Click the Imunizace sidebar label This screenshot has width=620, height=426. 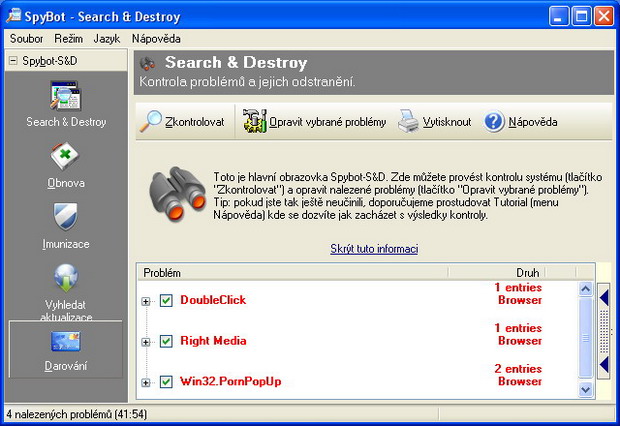coord(66,244)
